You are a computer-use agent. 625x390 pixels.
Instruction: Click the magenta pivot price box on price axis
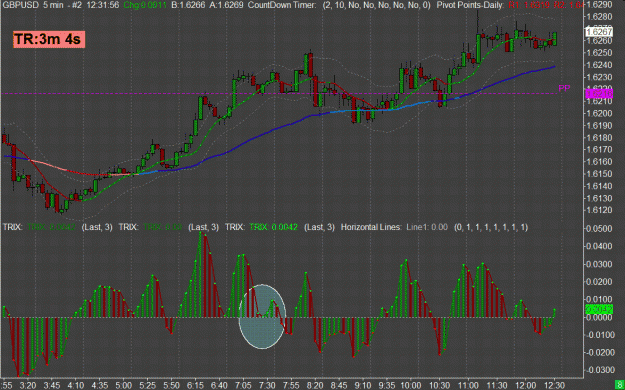599,94
